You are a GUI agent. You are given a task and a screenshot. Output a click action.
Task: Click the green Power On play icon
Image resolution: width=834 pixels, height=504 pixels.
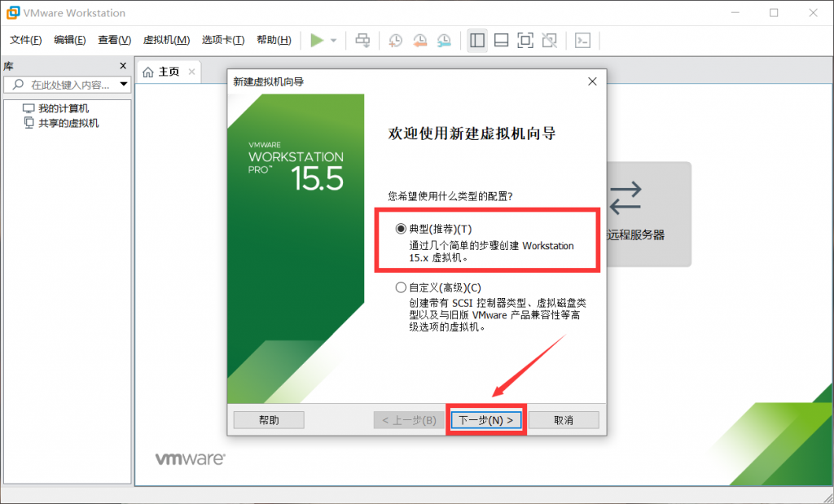[x=317, y=41]
